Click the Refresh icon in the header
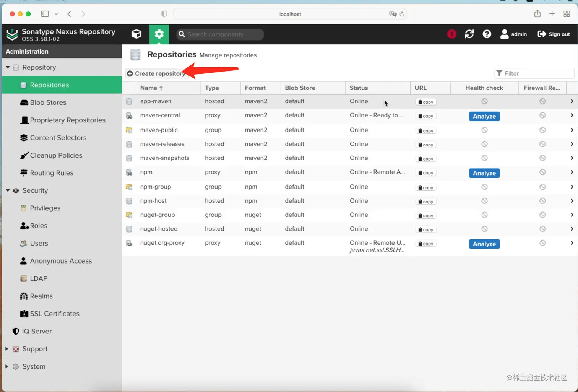 click(469, 34)
